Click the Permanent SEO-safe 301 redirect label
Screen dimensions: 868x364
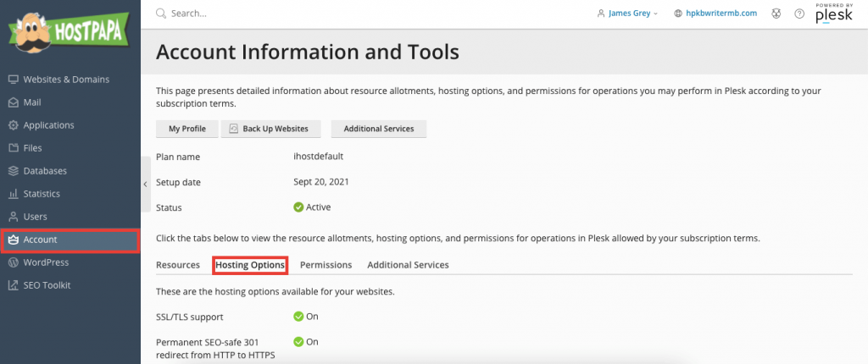click(x=216, y=348)
